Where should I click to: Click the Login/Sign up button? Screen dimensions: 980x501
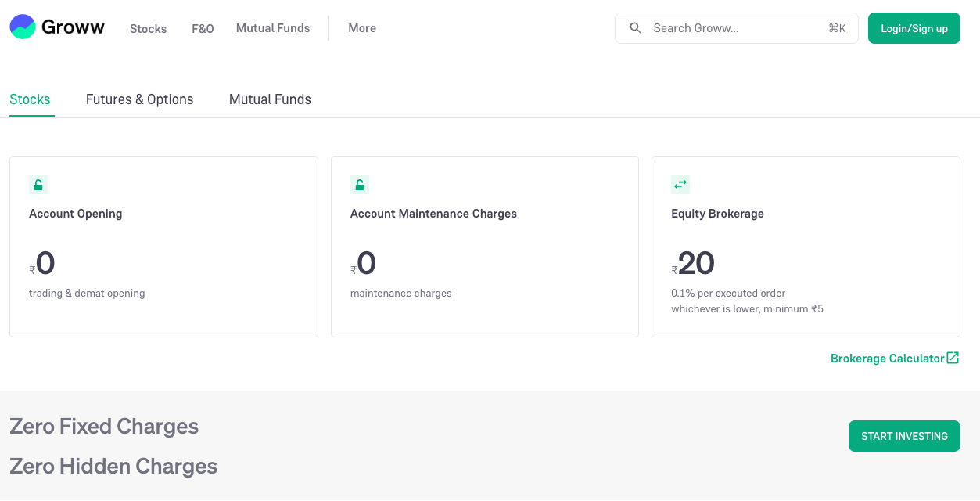pos(914,28)
